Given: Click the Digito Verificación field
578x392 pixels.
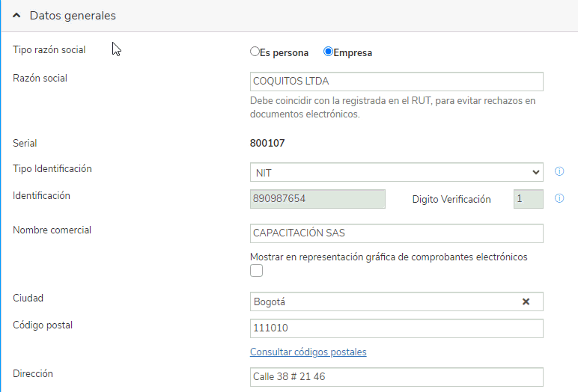Looking at the screenshot, I should tap(529, 199).
